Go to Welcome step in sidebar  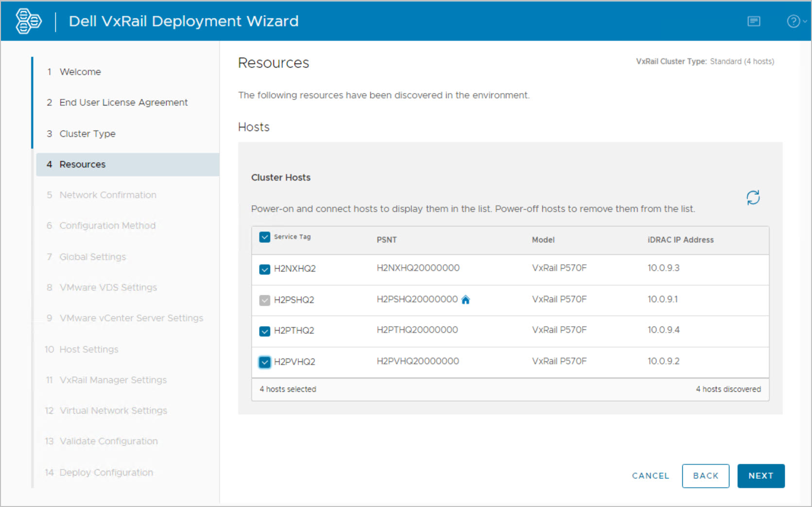tap(80, 72)
